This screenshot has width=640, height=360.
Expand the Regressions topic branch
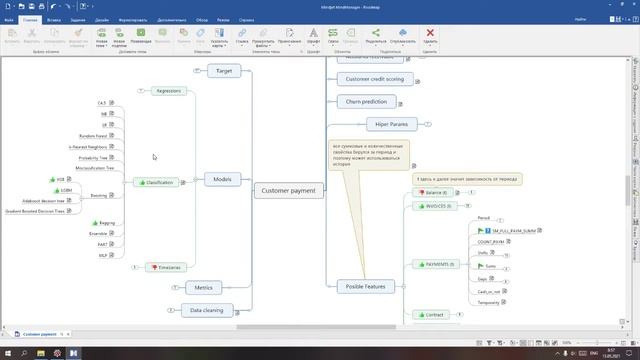point(140,91)
